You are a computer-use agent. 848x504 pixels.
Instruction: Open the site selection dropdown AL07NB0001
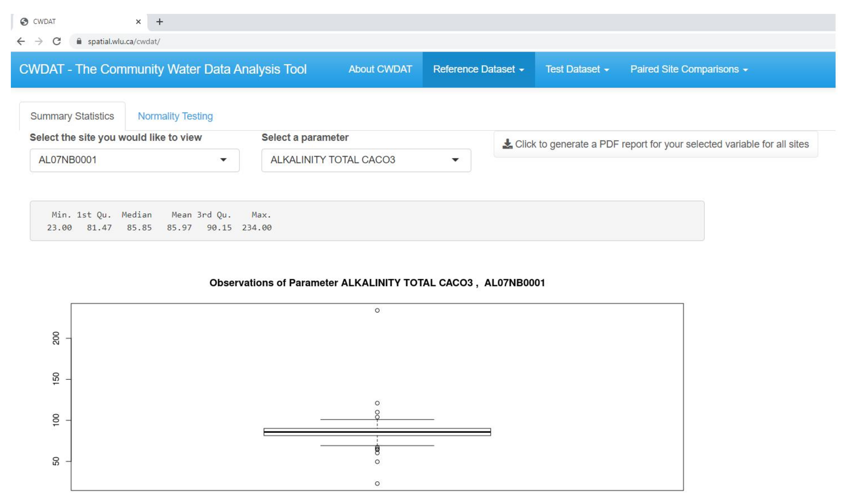pyautogui.click(x=134, y=160)
